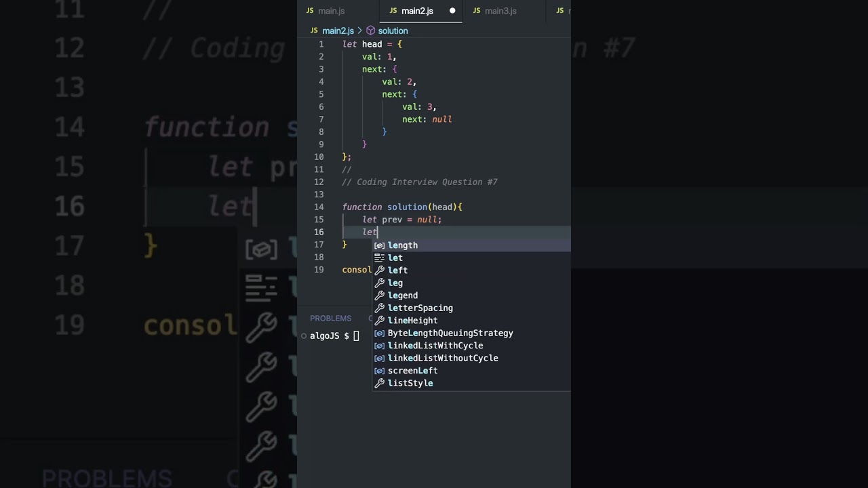The height and width of the screenshot is (488, 868).
Task: Pick listStyle in the suggestion list
Action: 471,383
